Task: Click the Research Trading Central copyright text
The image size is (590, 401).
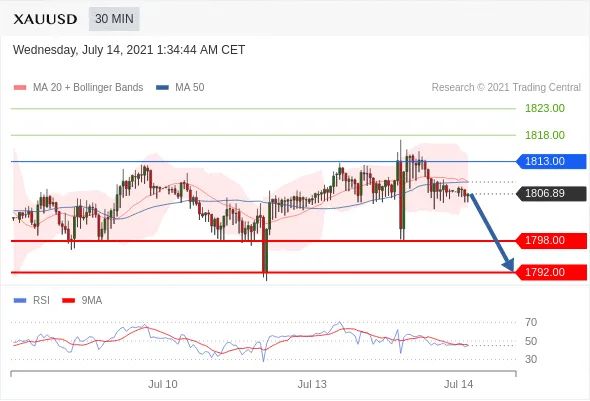Action: (506, 88)
